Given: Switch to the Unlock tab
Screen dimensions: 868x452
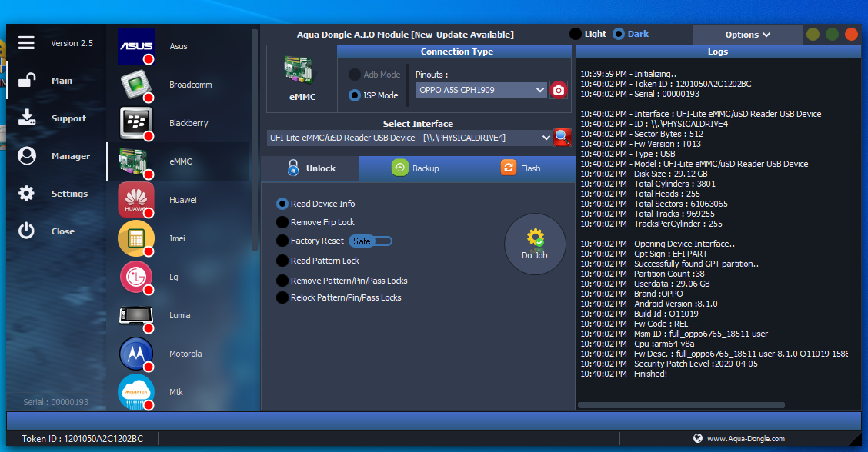Looking at the screenshot, I should click(x=311, y=168).
